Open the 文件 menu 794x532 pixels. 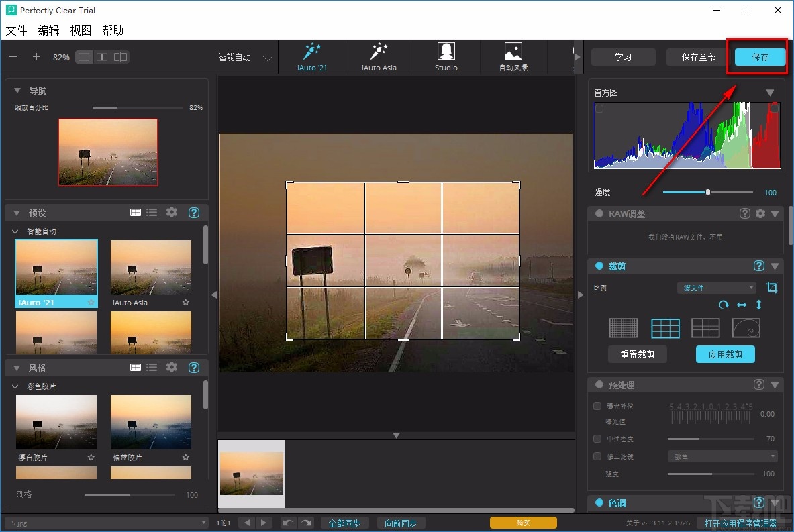(16, 30)
